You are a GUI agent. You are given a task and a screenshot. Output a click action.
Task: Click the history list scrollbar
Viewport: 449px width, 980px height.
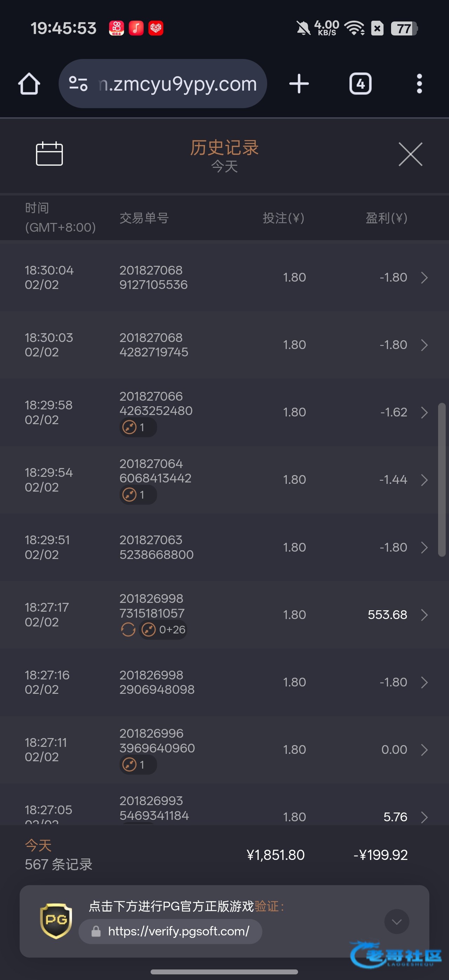(x=442, y=479)
